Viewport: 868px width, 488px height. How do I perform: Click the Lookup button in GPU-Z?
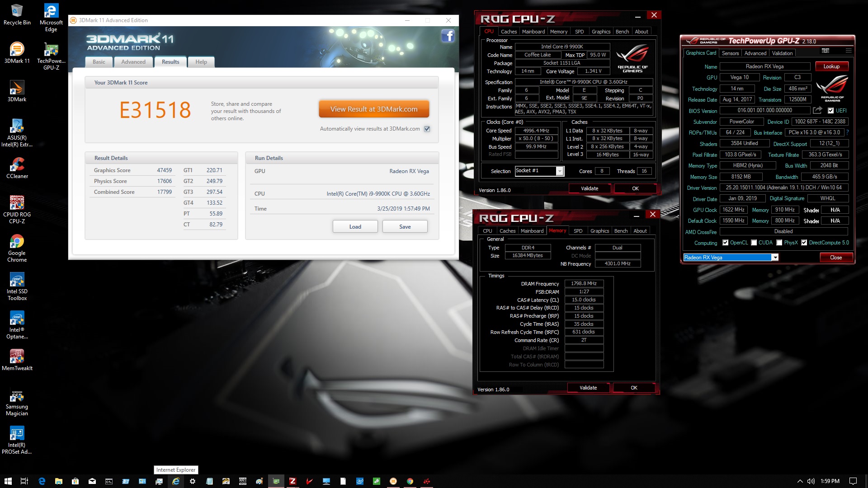coord(831,66)
